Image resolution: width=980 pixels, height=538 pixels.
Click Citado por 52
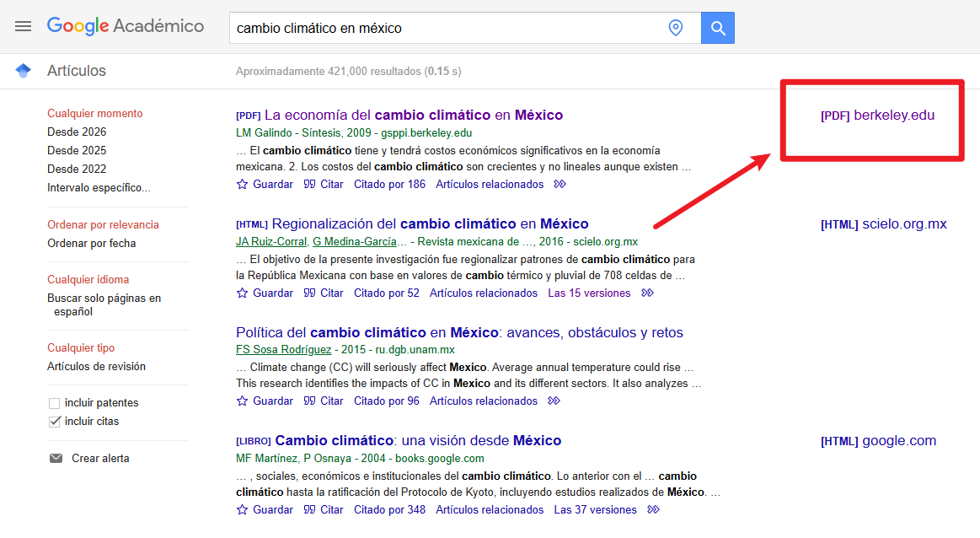click(x=386, y=293)
